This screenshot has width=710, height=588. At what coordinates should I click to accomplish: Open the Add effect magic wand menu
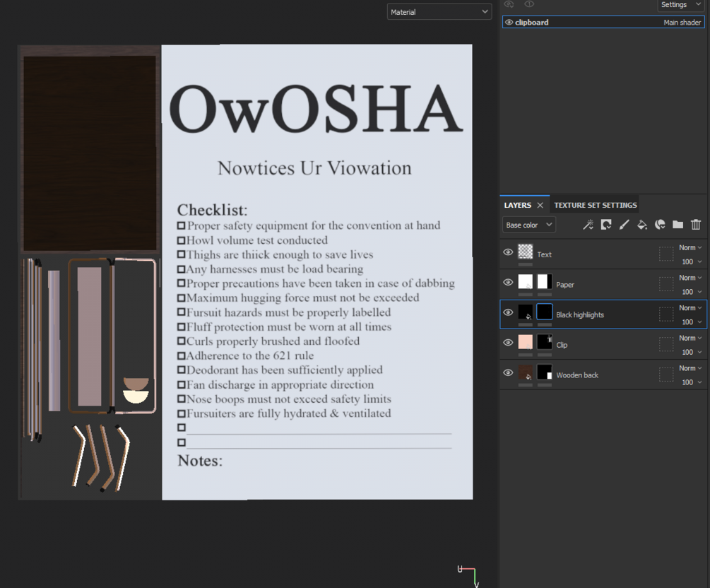pyautogui.click(x=588, y=225)
